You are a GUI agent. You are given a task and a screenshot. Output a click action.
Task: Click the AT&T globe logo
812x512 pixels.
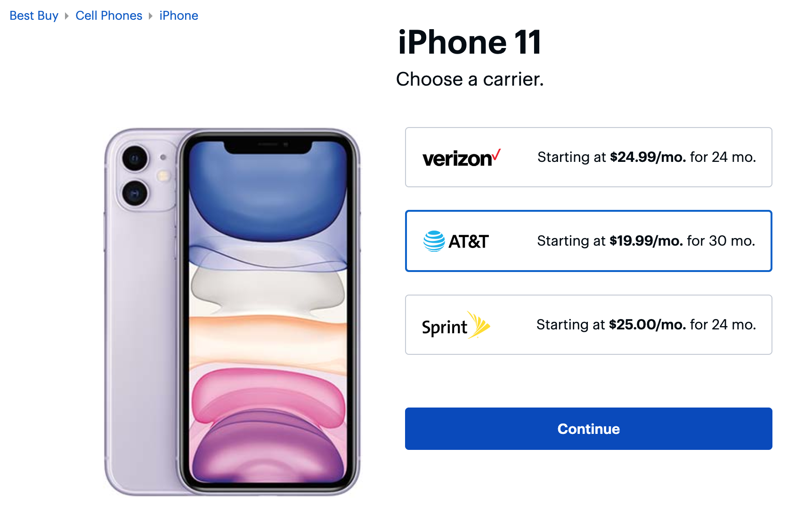coord(434,241)
